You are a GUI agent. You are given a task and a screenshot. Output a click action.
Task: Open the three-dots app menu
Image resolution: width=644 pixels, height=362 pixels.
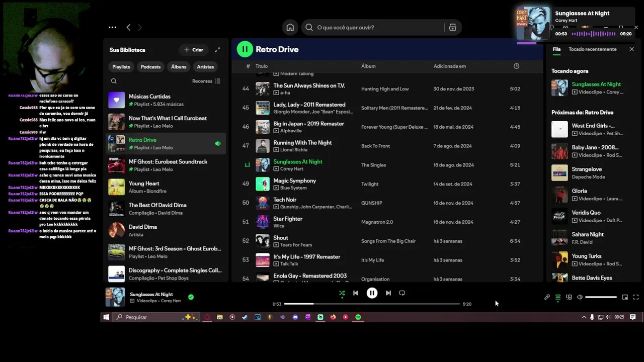[112, 28]
